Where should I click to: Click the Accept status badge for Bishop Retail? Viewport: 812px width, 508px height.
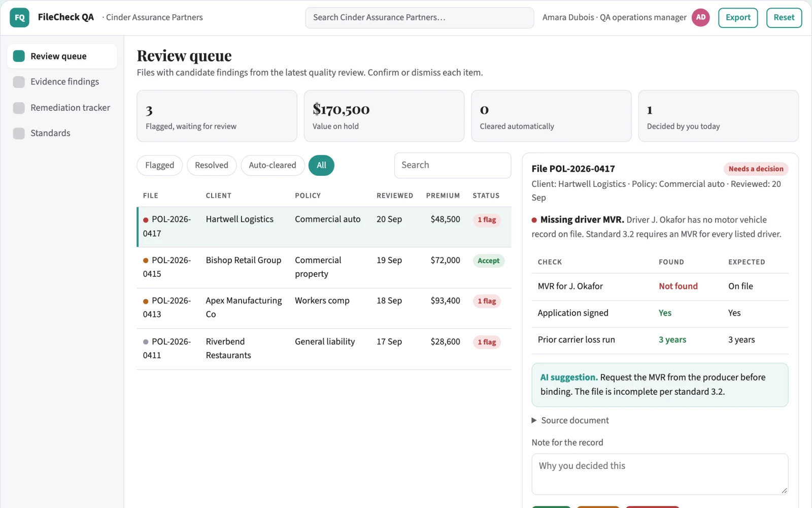click(488, 261)
